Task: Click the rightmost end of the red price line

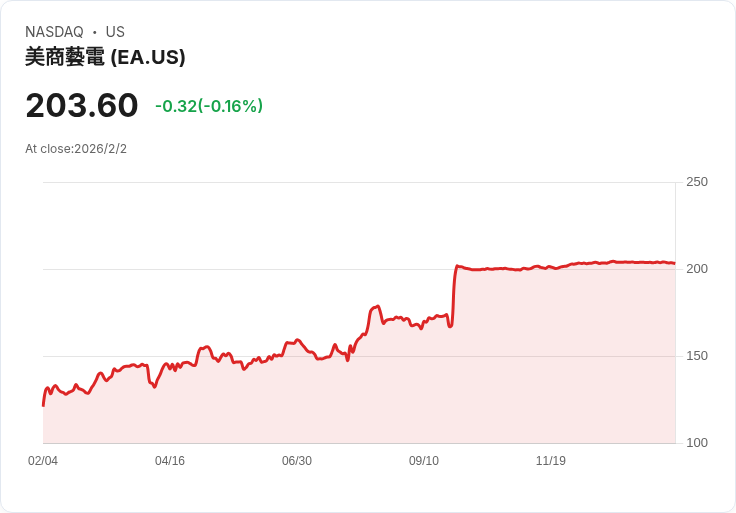Action: click(x=674, y=263)
